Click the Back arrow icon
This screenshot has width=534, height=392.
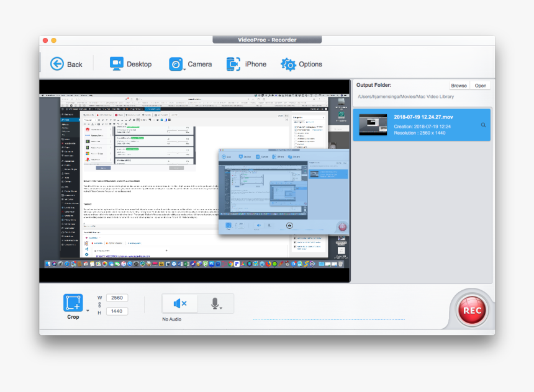point(57,64)
